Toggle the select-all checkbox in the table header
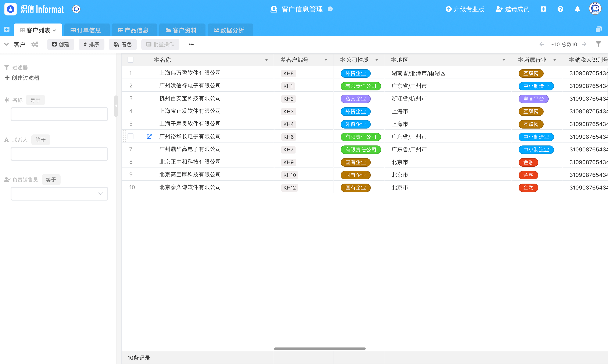 point(130,60)
